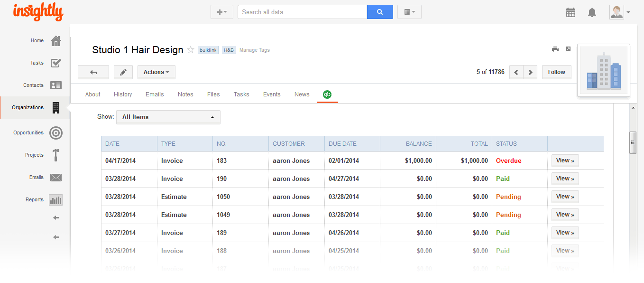Switch to the News tab

[302, 94]
